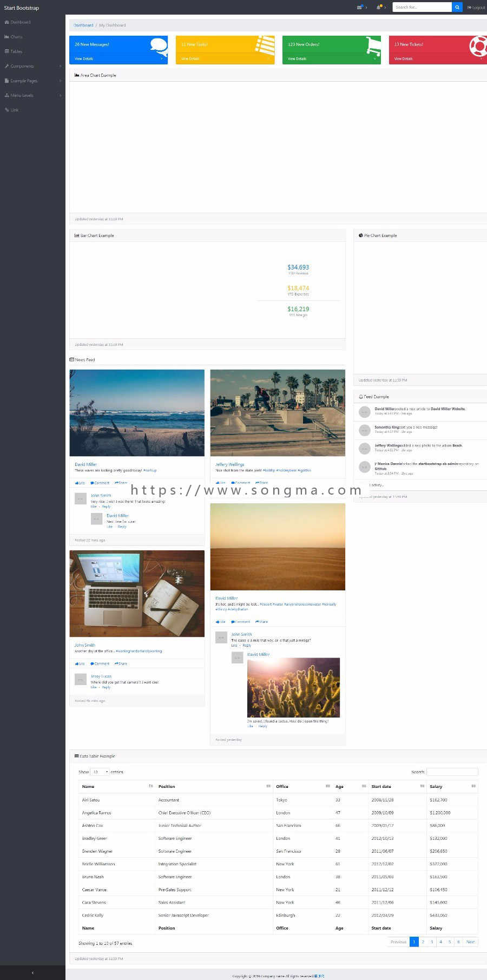Focus the data table Search field
Screen dimensions: 487x980
point(452,772)
